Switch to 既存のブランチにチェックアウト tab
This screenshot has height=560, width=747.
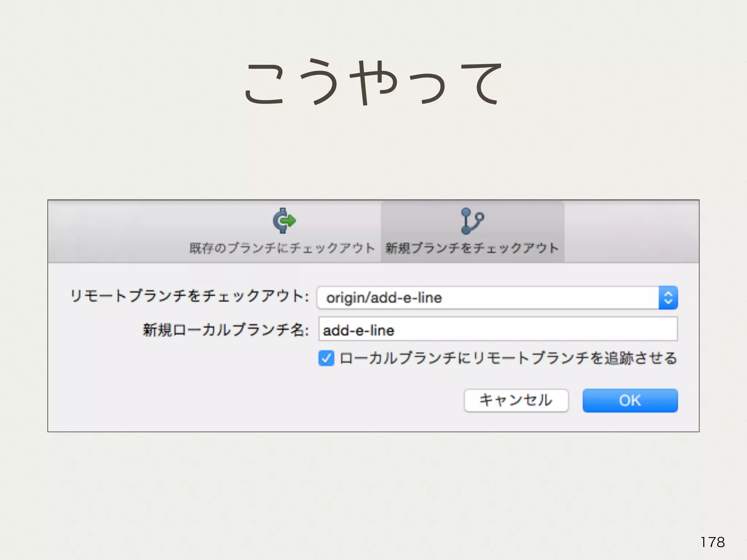coord(282,248)
